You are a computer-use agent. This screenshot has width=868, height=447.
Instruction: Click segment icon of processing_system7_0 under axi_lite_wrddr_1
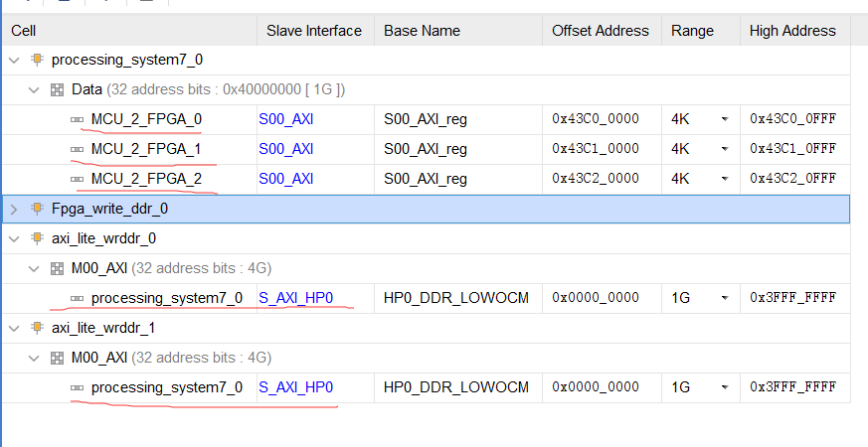(x=77, y=387)
